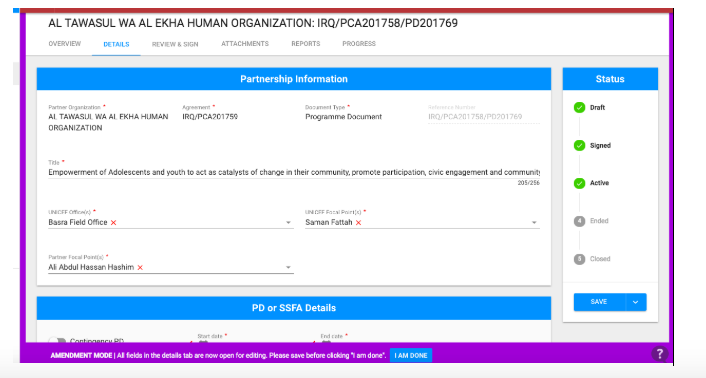Remove Basra Field Office with red X
This screenshot has height=378, width=706.
click(x=113, y=223)
